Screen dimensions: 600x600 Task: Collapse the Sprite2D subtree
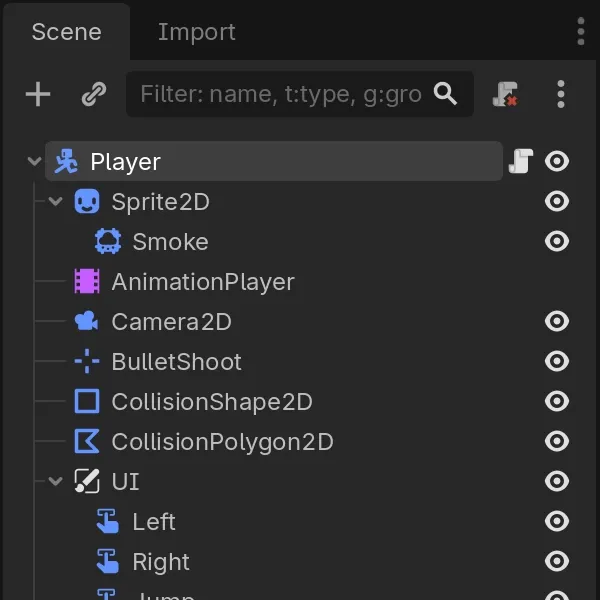(56, 202)
